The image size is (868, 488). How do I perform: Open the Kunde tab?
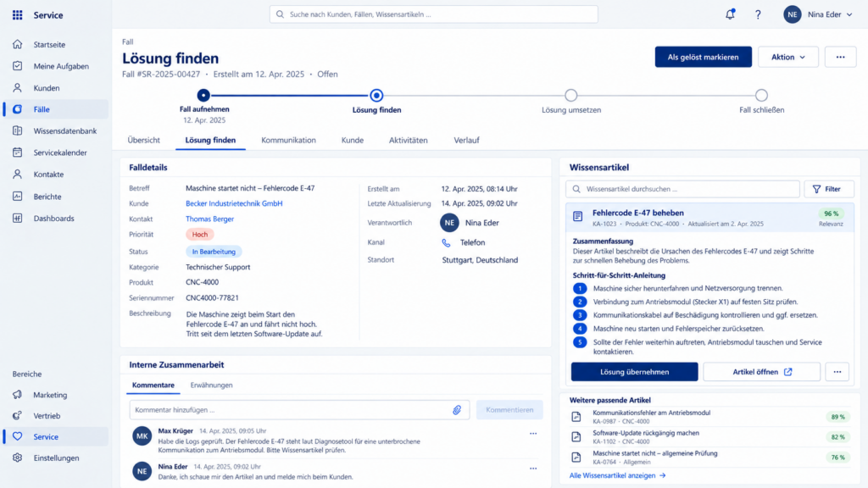(x=353, y=140)
